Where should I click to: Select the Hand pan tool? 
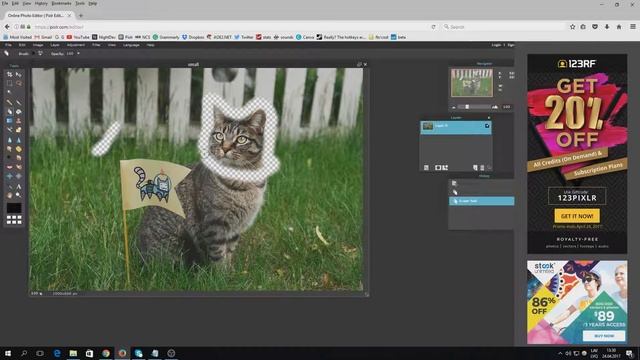9,196
